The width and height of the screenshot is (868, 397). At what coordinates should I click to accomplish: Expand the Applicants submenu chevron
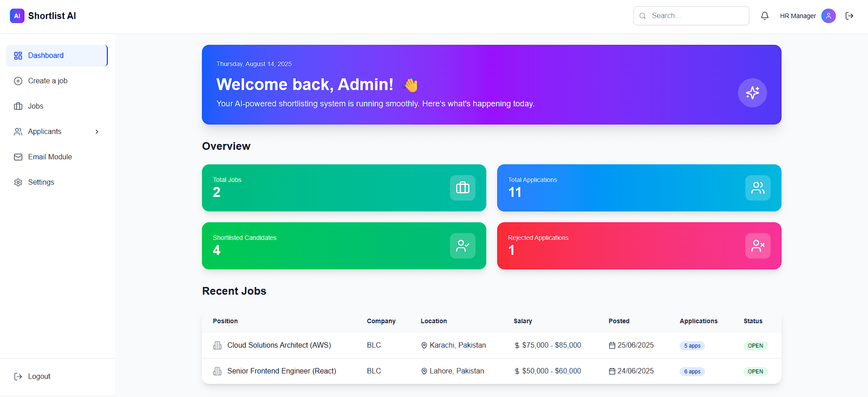pos(97,132)
